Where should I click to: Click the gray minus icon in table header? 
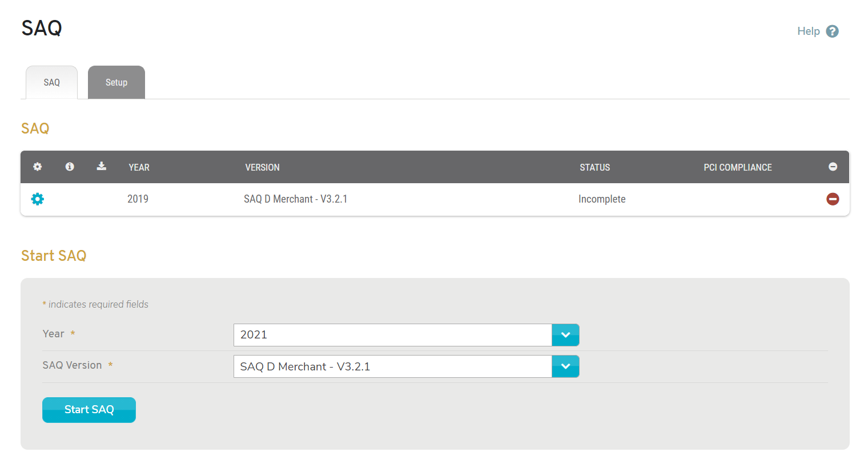point(833,167)
